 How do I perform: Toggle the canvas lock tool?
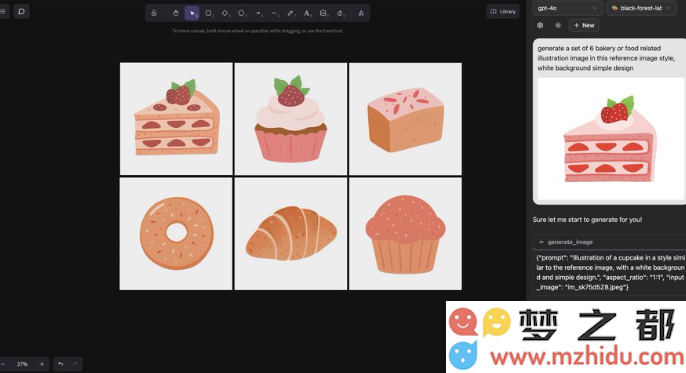click(154, 13)
